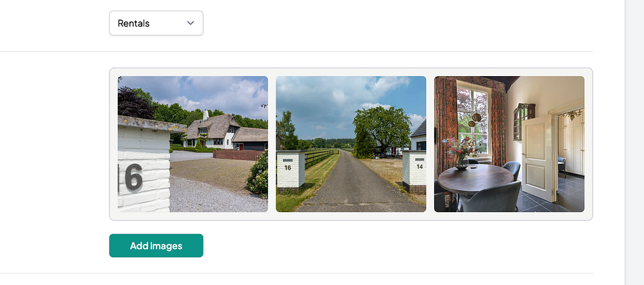
Task: Click the gray scrollbar strip at right edge
Action: point(634,142)
